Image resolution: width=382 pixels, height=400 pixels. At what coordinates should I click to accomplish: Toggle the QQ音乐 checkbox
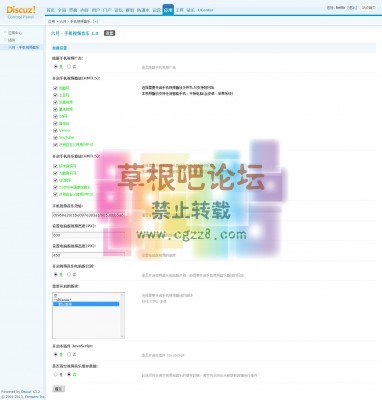55,180
